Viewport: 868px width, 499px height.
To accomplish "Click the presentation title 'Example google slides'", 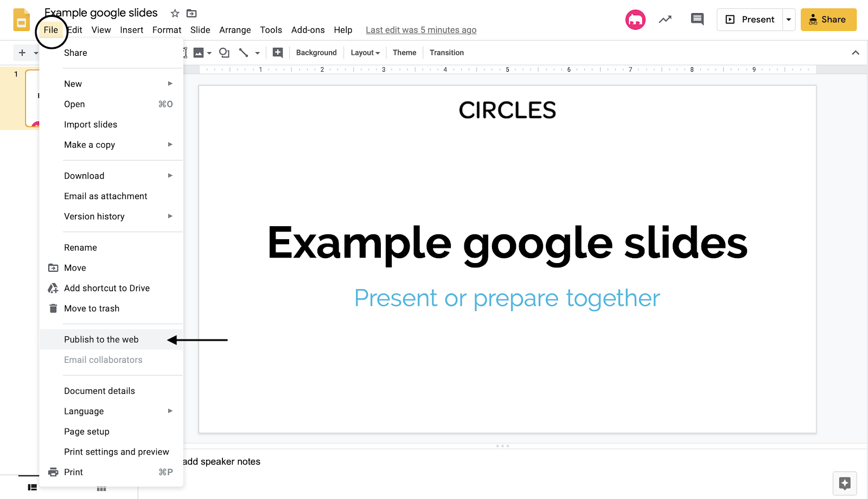I will point(101,13).
